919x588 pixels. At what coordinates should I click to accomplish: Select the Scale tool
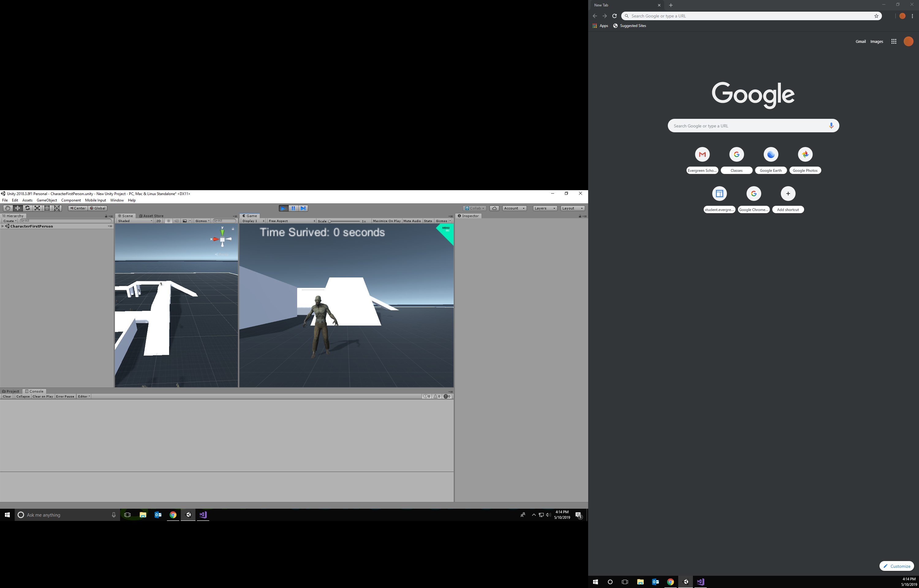click(x=37, y=208)
